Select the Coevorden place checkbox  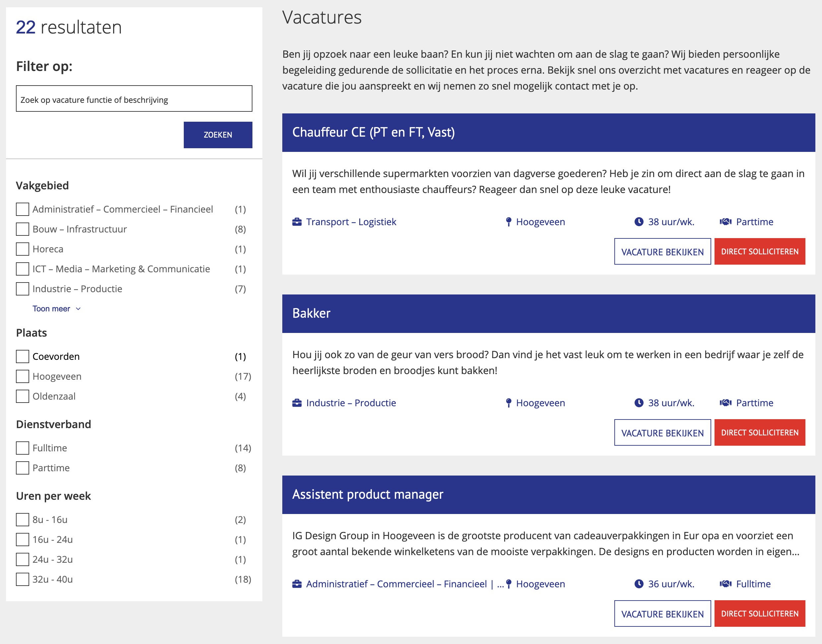(x=23, y=356)
